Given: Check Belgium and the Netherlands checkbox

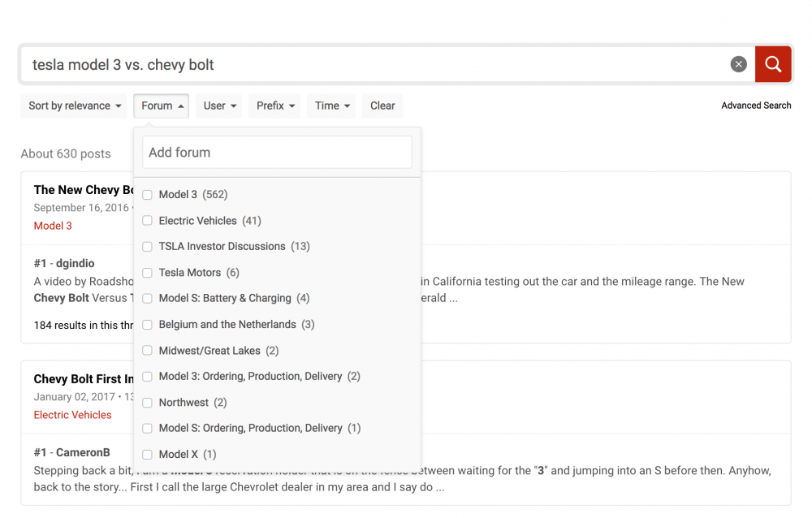Looking at the screenshot, I should [x=148, y=325].
